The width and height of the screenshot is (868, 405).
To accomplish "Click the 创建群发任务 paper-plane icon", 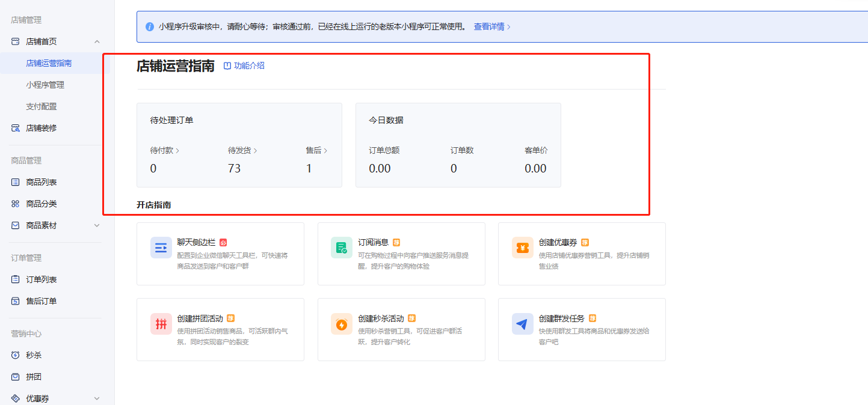I will (523, 324).
